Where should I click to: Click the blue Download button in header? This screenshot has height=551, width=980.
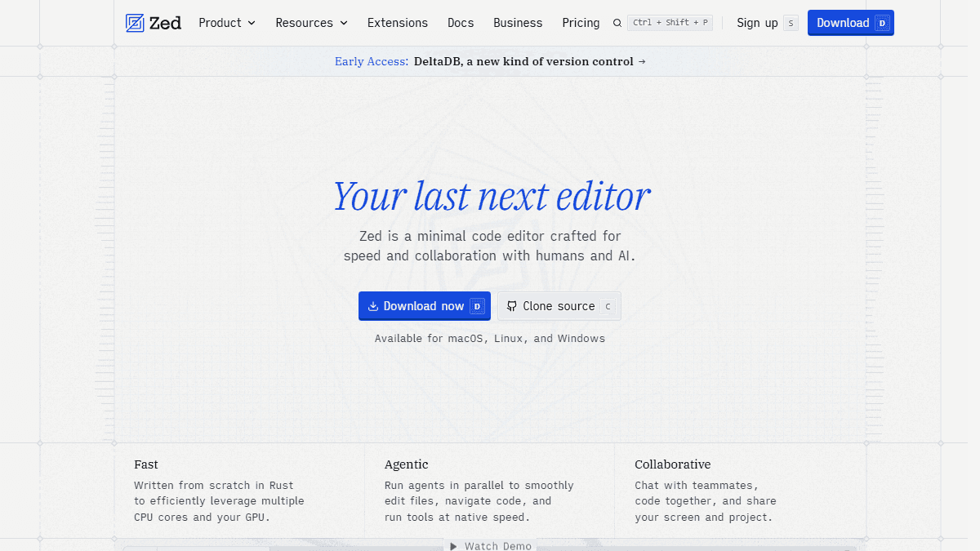point(851,23)
